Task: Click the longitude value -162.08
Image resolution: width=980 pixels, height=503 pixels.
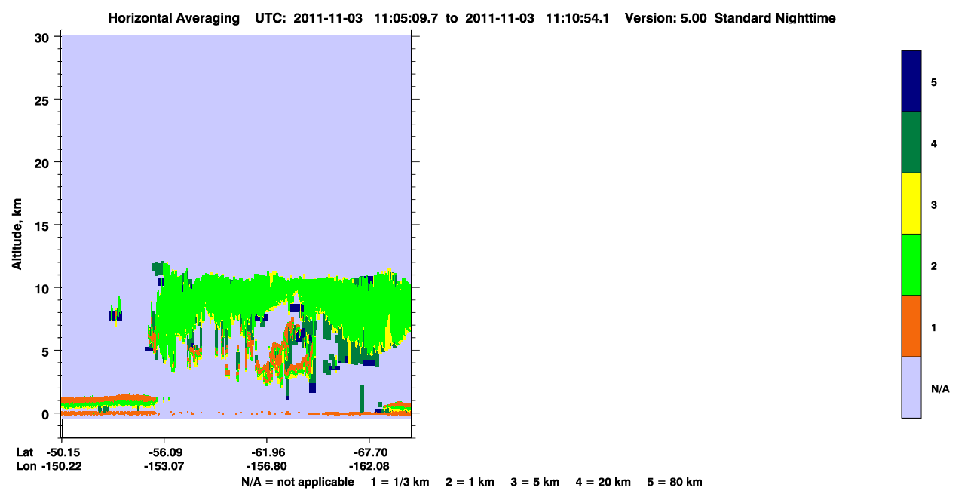Action: coord(369,467)
